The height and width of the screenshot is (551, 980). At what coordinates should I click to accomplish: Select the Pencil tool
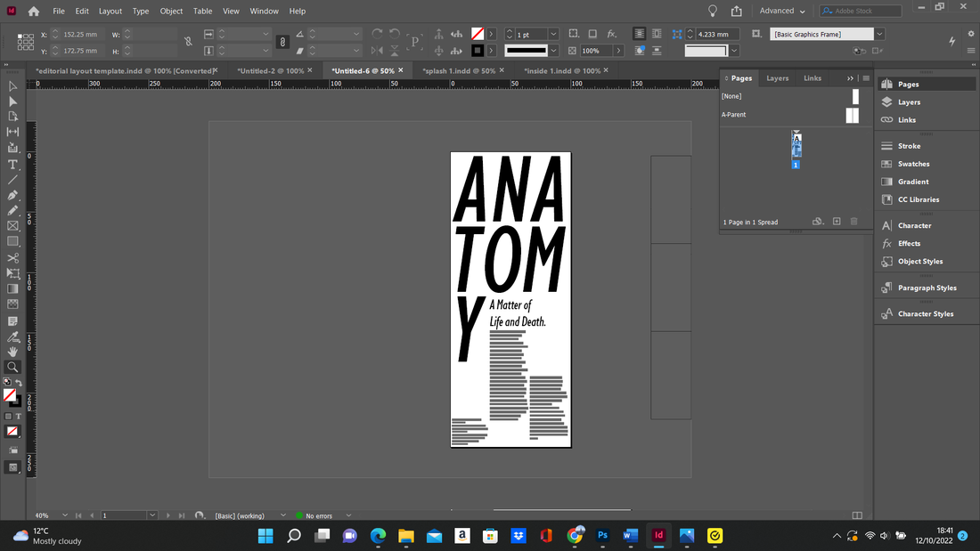12,211
